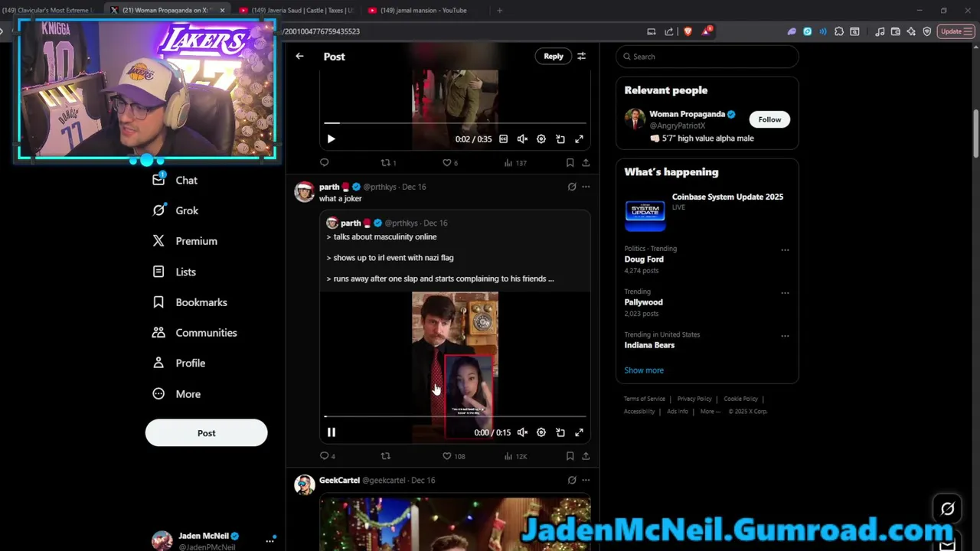Ask Grok about GeekCartel's post
This screenshot has width=980, height=551.
click(x=572, y=481)
